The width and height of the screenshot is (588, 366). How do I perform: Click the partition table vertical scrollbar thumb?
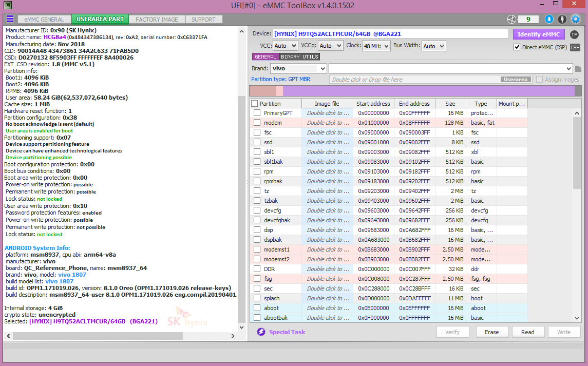tap(577, 153)
